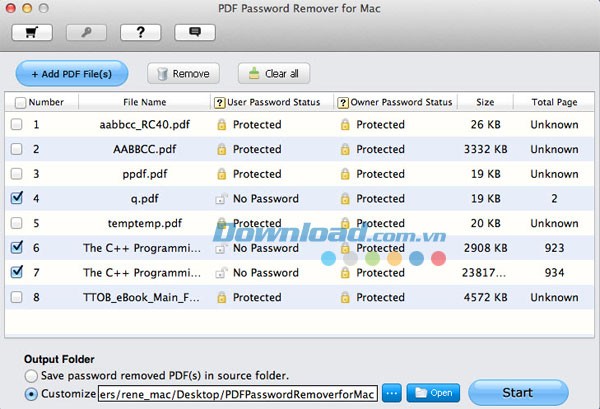Click unlocked icon in q.pdf row

point(221,198)
